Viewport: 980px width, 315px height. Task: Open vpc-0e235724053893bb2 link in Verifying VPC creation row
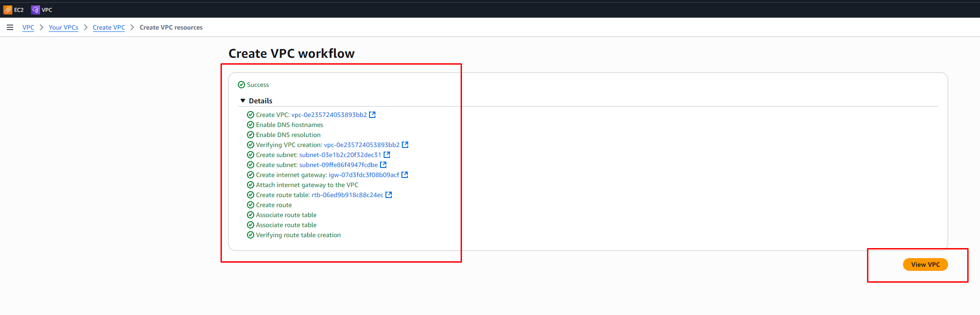pyautogui.click(x=362, y=145)
